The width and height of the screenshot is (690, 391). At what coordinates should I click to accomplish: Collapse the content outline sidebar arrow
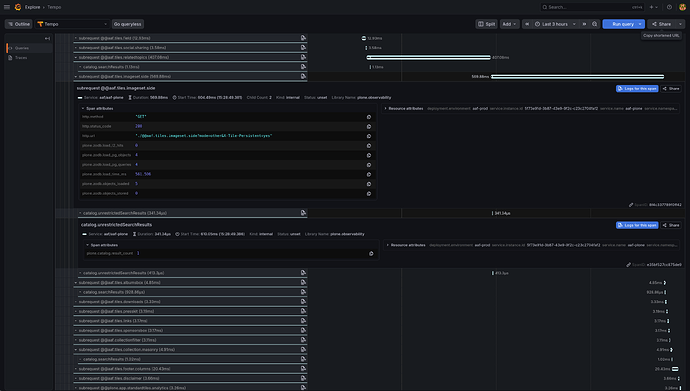click(47, 38)
